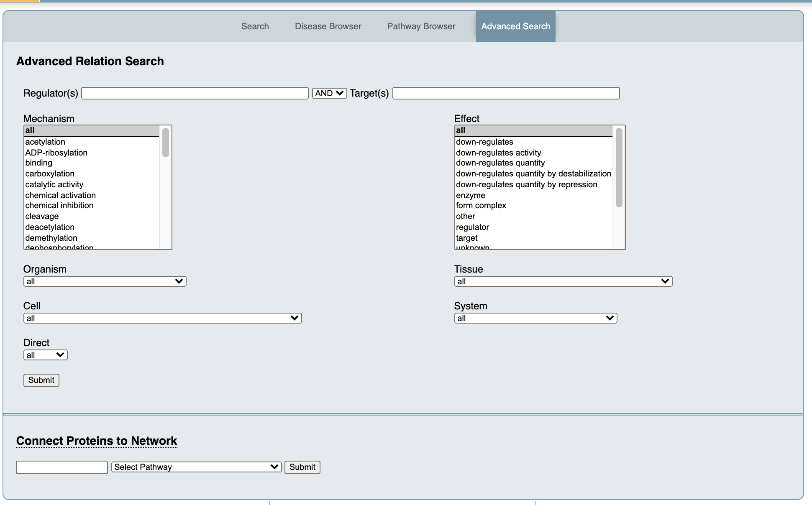
Task: Select 'binding' mechanism
Action: pos(92,163)
